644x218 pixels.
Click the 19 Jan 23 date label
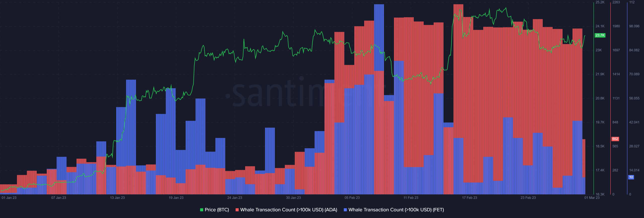click(x=176, y=198)
